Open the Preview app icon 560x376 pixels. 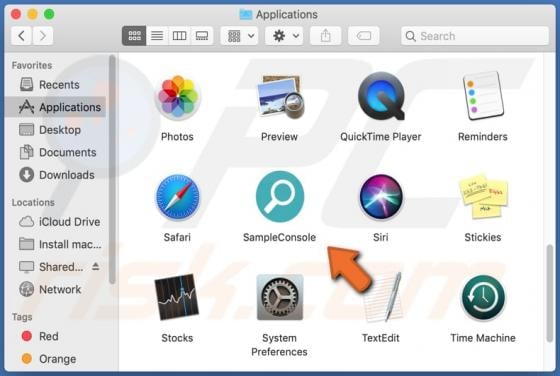[281, 96]
